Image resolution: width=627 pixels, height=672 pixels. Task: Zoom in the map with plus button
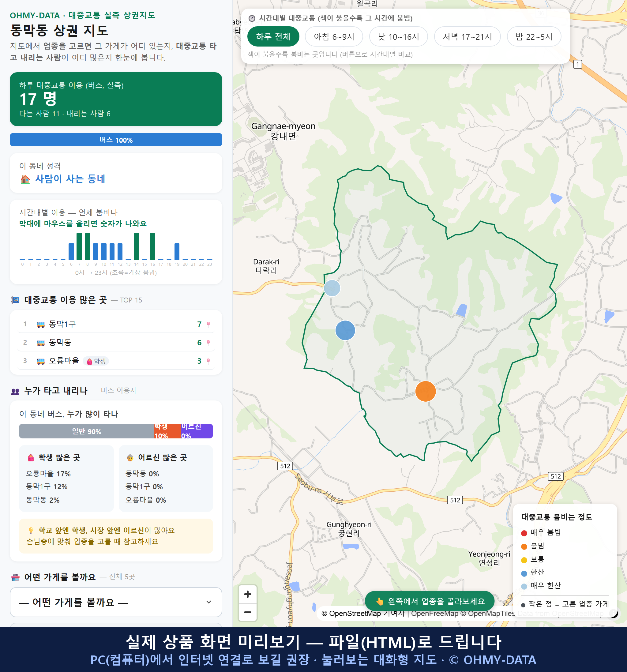[247, 594]
